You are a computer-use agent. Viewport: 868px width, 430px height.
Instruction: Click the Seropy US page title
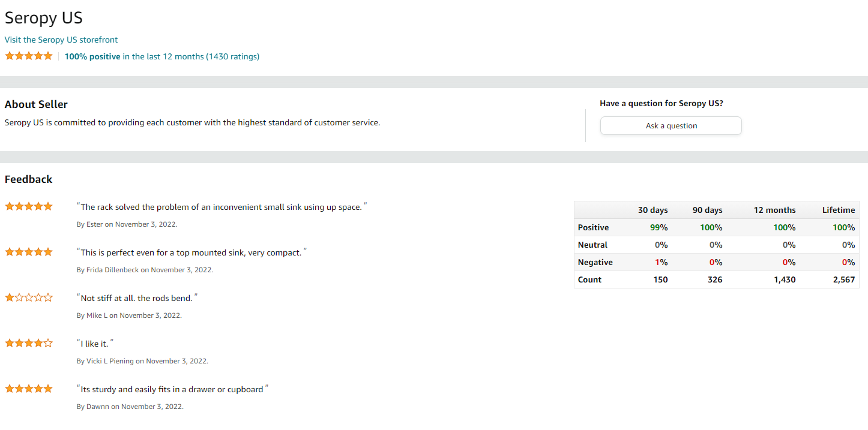coord(44,17)
